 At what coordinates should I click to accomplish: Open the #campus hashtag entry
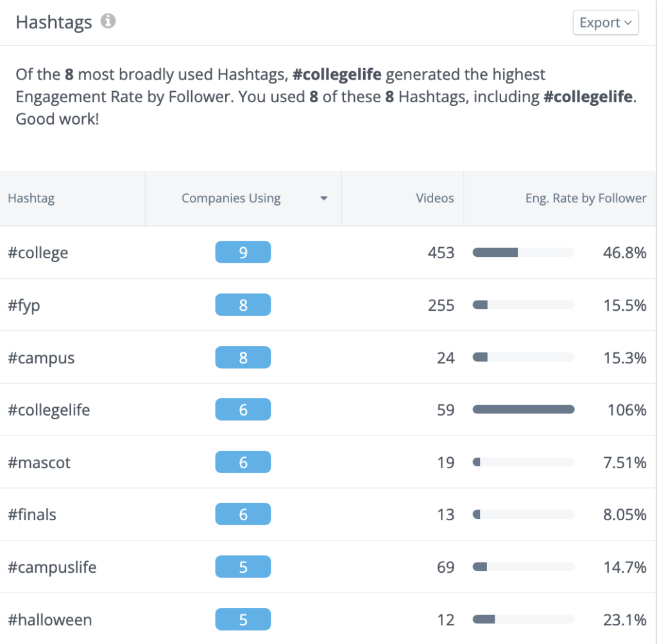coord(41,358)
